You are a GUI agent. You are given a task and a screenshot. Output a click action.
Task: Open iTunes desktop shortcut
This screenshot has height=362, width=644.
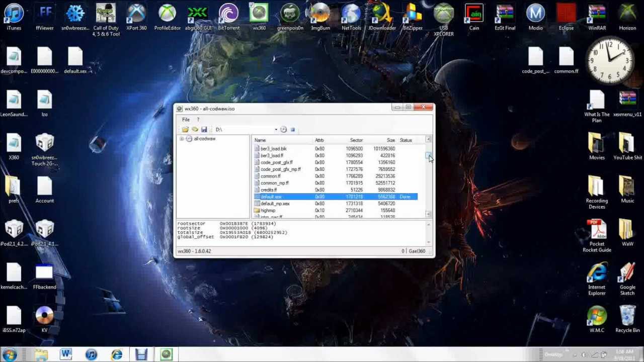coord(14,17)
